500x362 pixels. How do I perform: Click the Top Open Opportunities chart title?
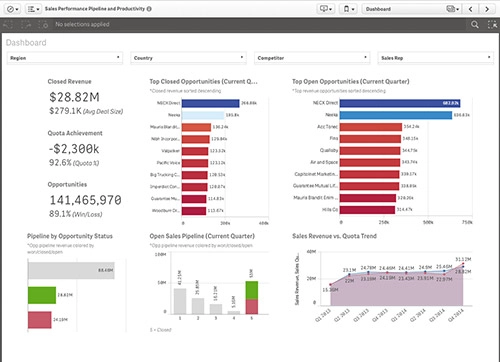click(x=351, y=81)
